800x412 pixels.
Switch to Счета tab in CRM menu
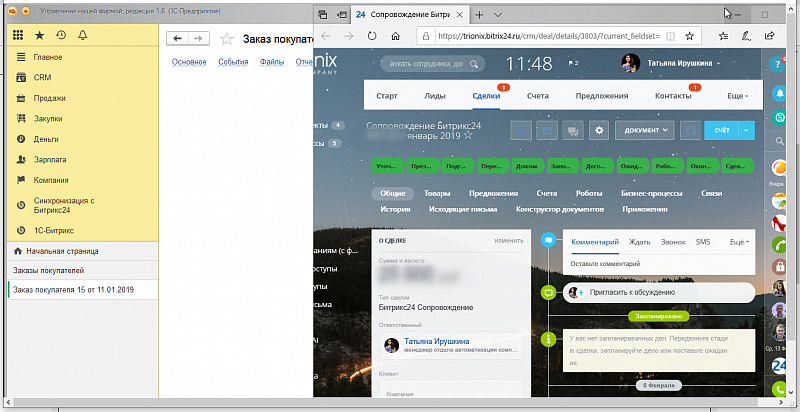[x=538, y=95]
